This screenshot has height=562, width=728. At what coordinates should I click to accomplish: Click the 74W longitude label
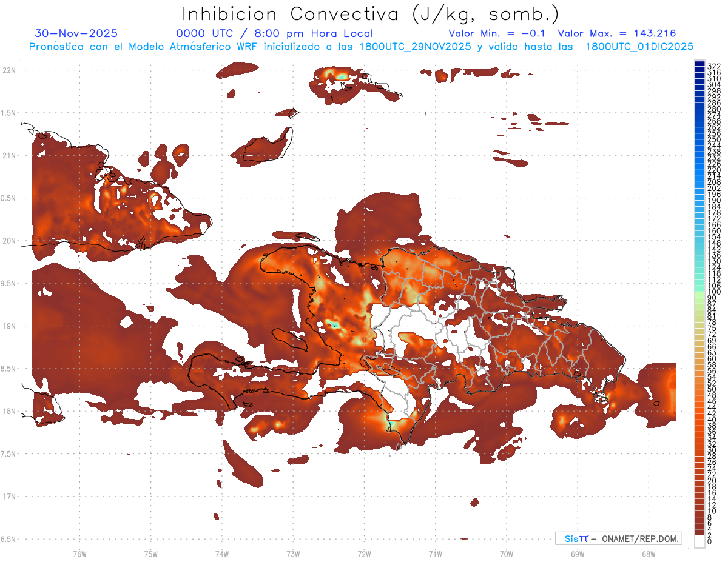tap(222, 554)
